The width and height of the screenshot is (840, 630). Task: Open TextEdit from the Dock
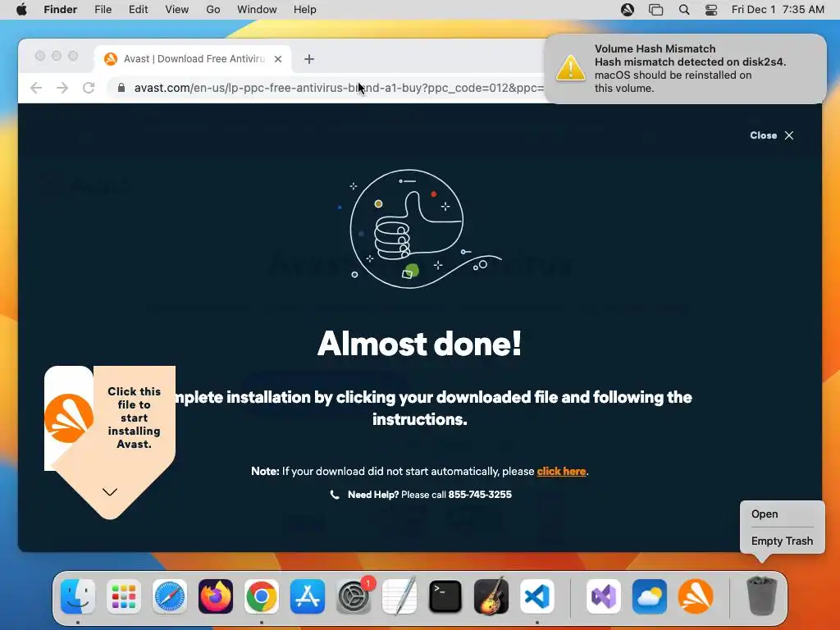coord(399,596)
